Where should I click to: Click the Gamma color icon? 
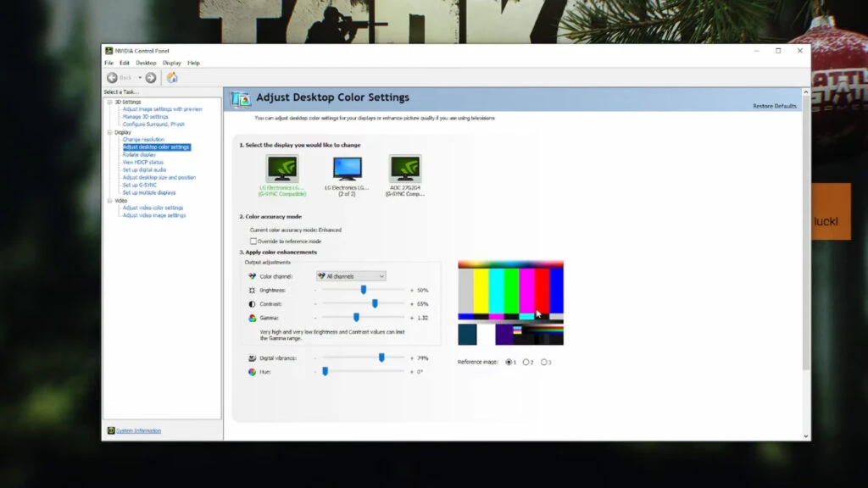click(x=252, y=319)
